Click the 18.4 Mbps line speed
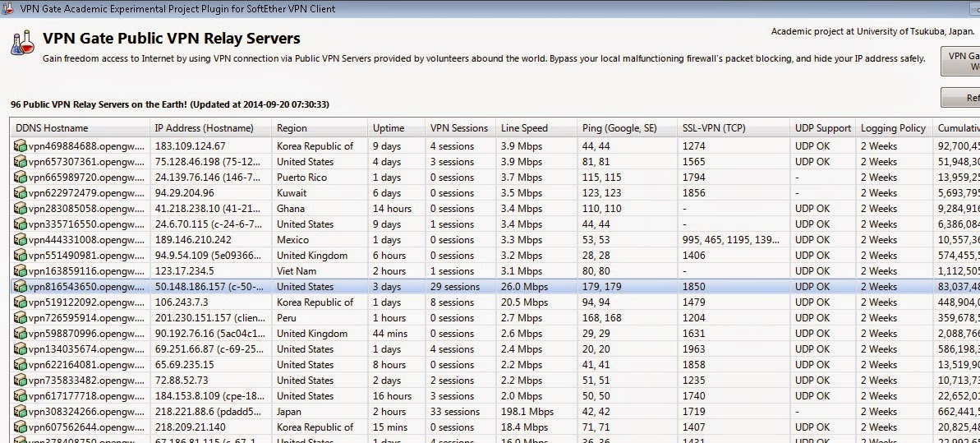Screen dimensions: 980x443 (x=524, y=428)
